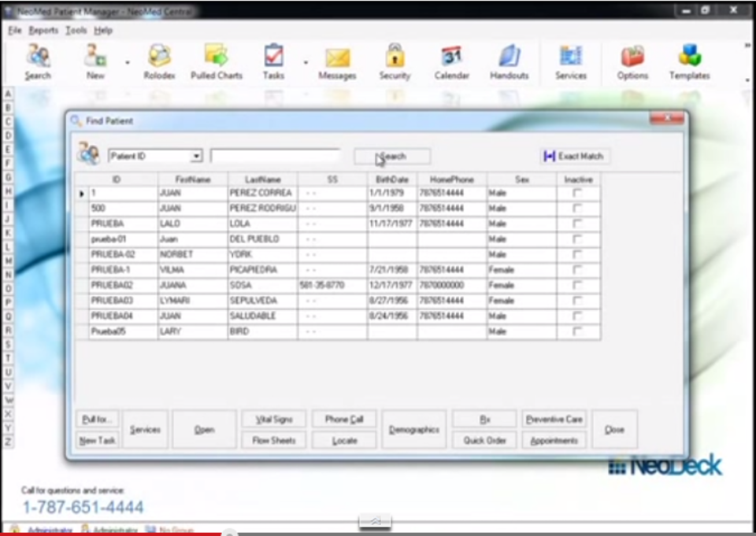
Task: Open NeoMed Options
Action: pyautogui.click(x=632, y=60)
